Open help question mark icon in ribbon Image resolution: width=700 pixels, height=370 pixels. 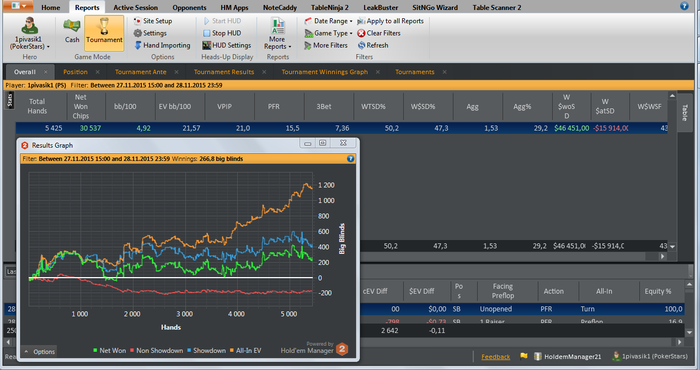tap(684, 6)
